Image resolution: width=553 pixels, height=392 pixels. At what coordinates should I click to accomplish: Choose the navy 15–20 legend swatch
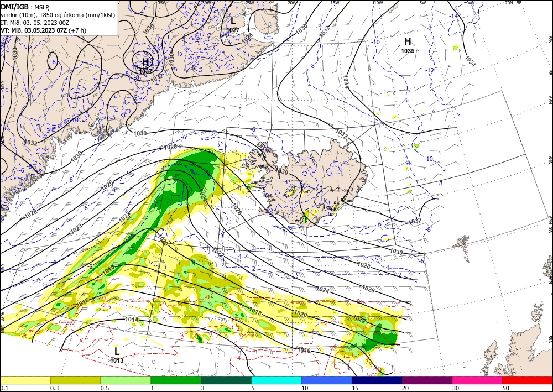[377, 380]
